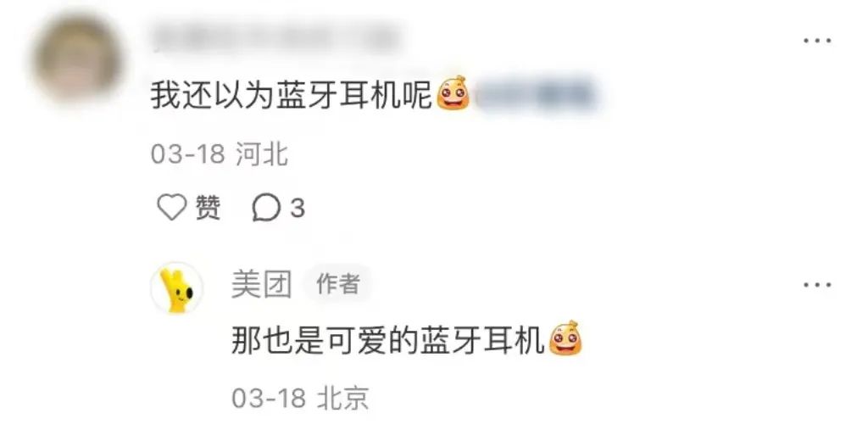The width and height of the screenshot is (868, 430).
Task: Tap the 作者 author badge
Action: coord(337,284)
